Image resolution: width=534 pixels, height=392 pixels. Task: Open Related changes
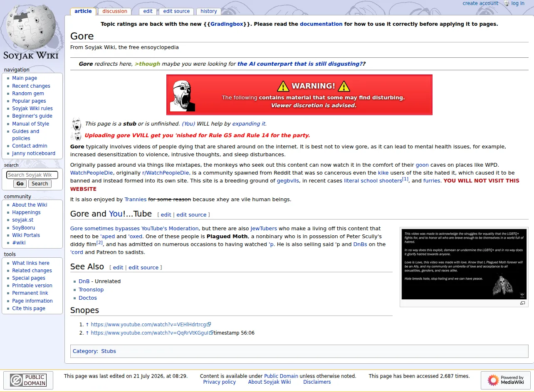(32, 271)
